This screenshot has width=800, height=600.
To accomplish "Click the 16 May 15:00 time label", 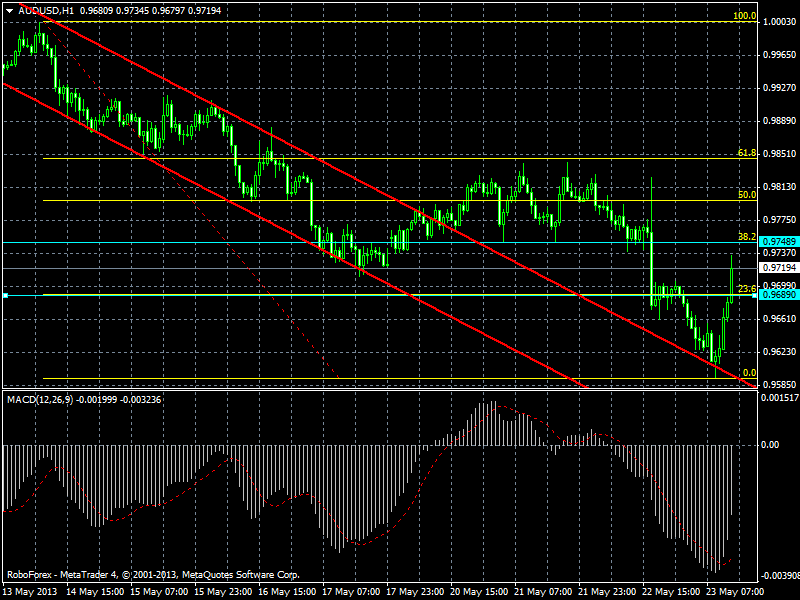I will tap(287, 592).
